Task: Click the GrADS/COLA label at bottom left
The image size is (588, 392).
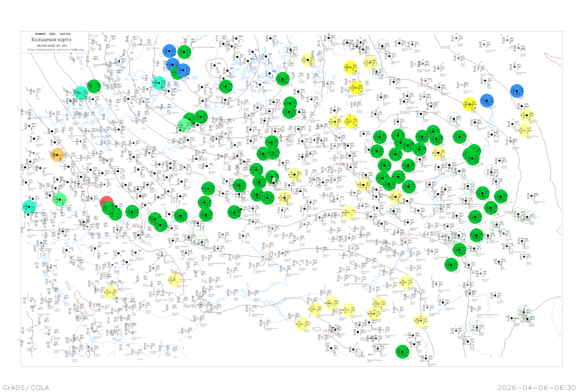Action: coord(26,387)
